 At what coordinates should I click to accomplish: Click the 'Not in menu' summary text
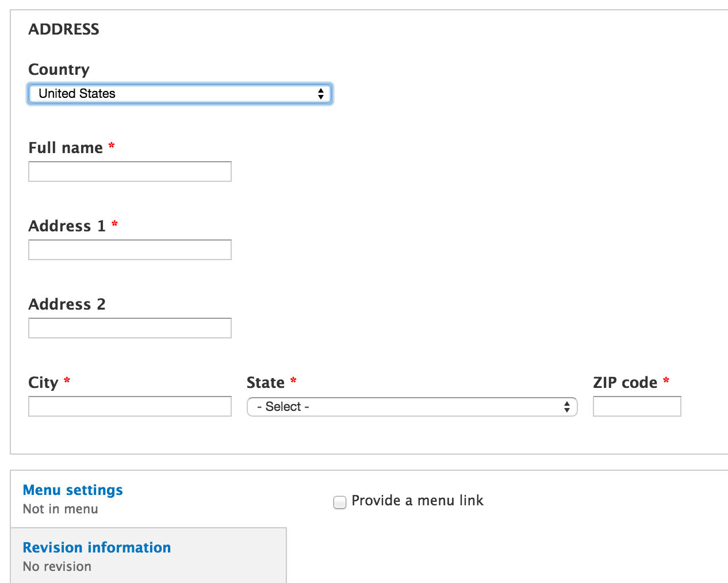coord(60,509)
